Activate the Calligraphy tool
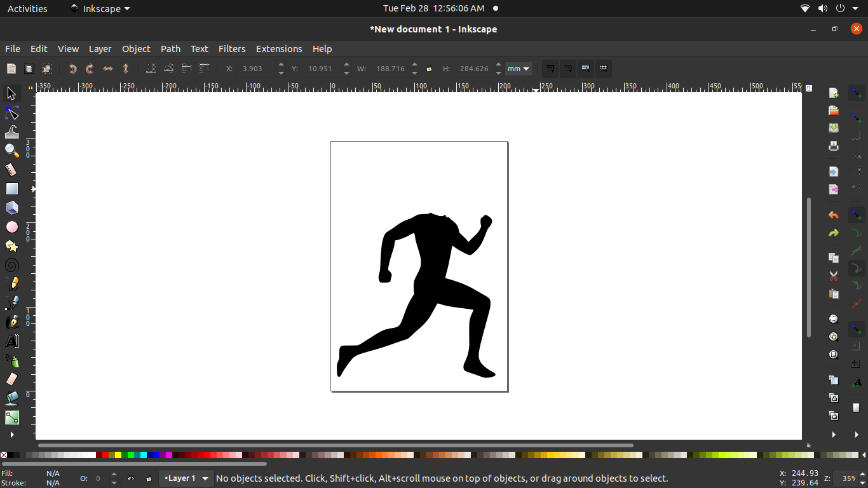This screenshot has width=868, height=488. pyautogui.click(x=11, y=322)
